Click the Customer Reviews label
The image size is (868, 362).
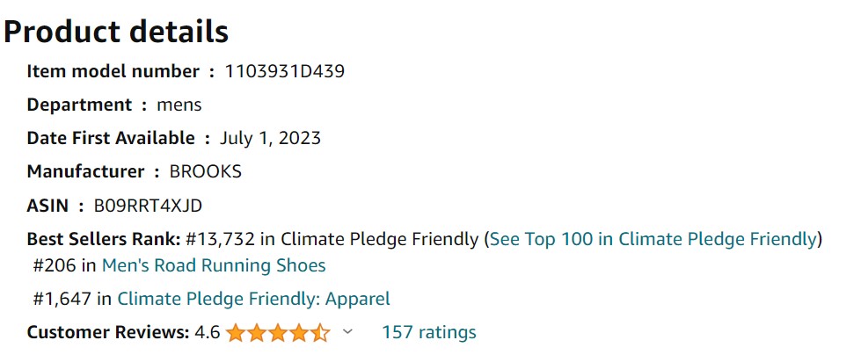(108, 332)
